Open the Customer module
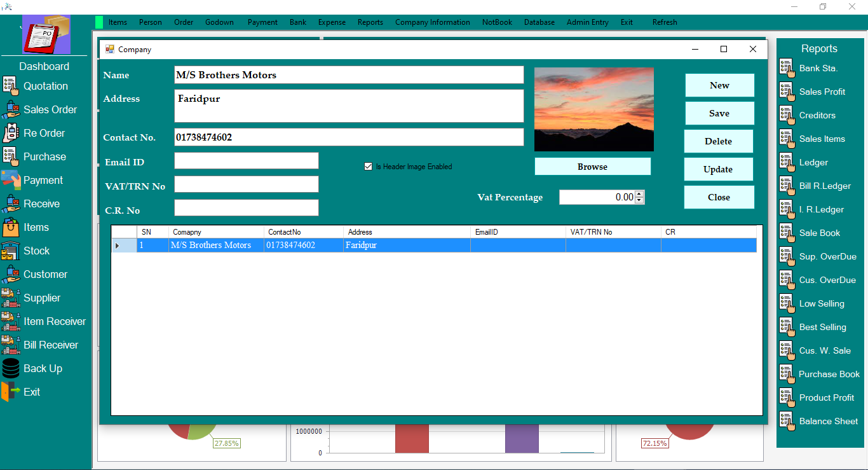 (45, 274)
